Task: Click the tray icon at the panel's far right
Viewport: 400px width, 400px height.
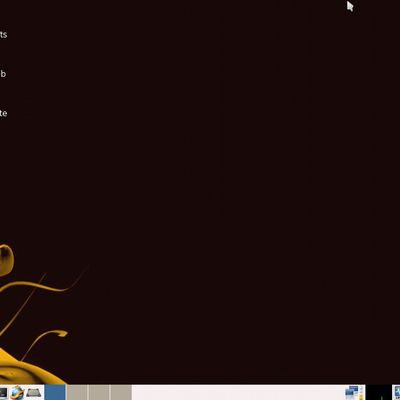Action: point(396,392)
